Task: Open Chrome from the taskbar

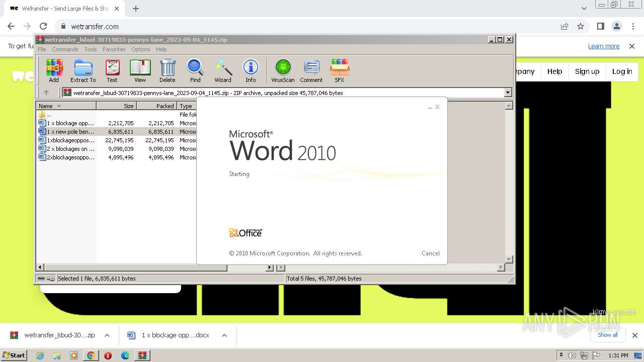Action: tap(91, 355)
